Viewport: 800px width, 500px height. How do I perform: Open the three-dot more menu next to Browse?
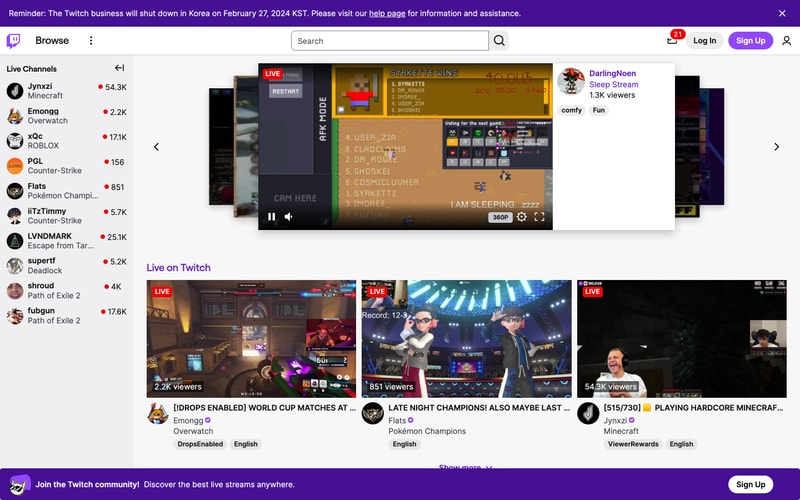coord(91,40)
